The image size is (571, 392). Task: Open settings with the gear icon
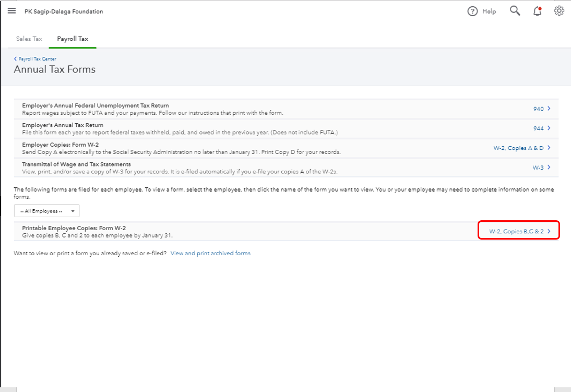click(559, 10)
